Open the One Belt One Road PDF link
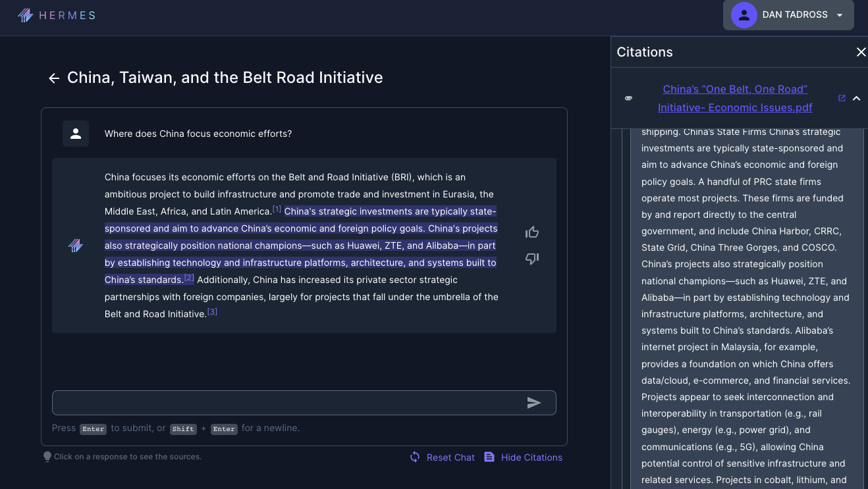 click(734, 98)
